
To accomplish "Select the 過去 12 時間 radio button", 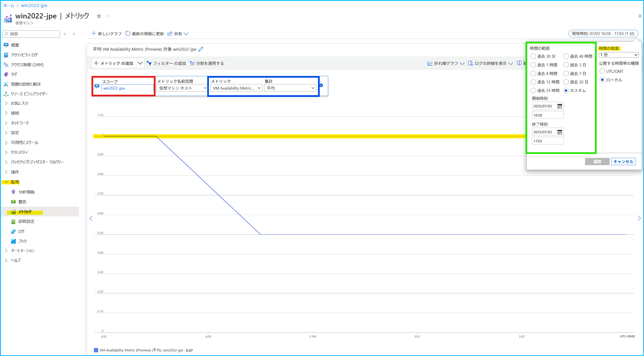I will coord(533,82).
